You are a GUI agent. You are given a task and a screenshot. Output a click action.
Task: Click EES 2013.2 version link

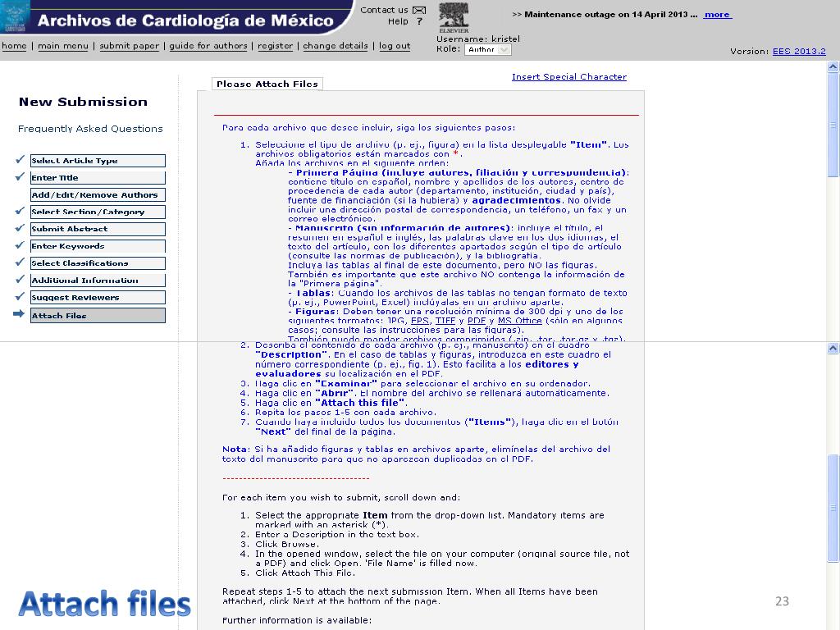click(799, 52)
